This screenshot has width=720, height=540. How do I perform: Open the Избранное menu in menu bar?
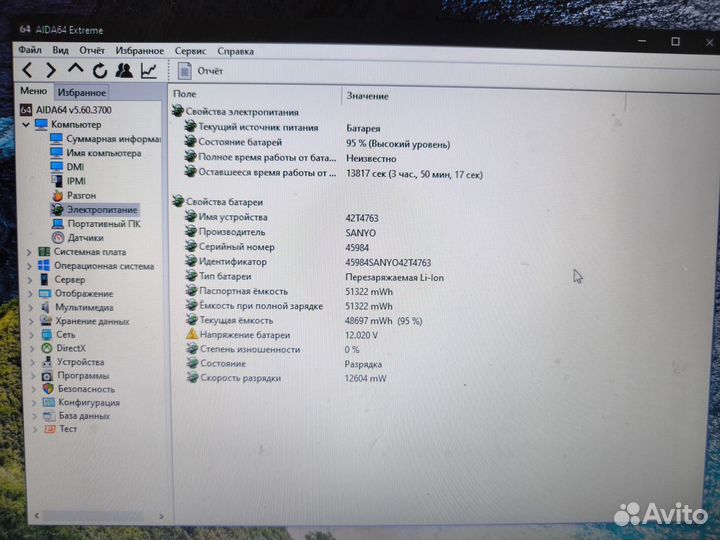coord(140,51)
